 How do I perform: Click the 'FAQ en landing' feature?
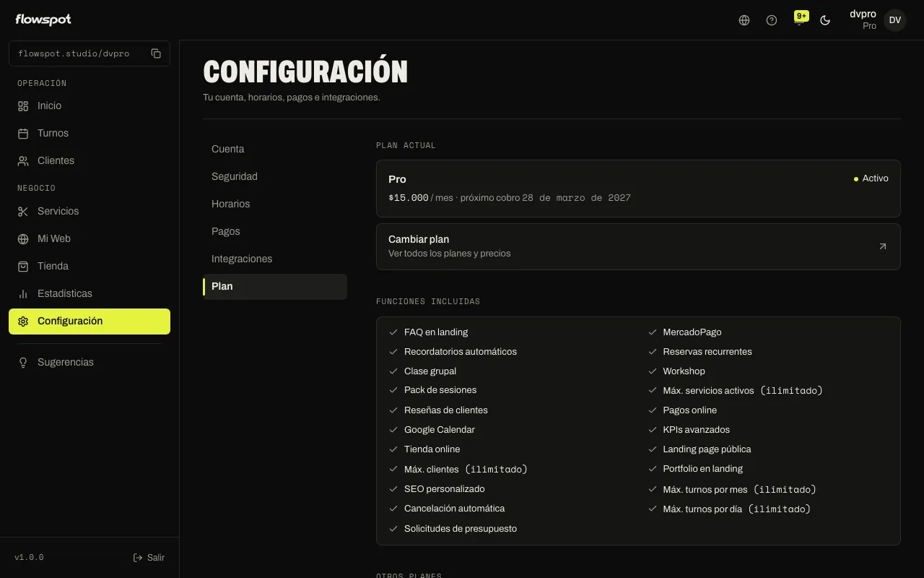point(436,332)
